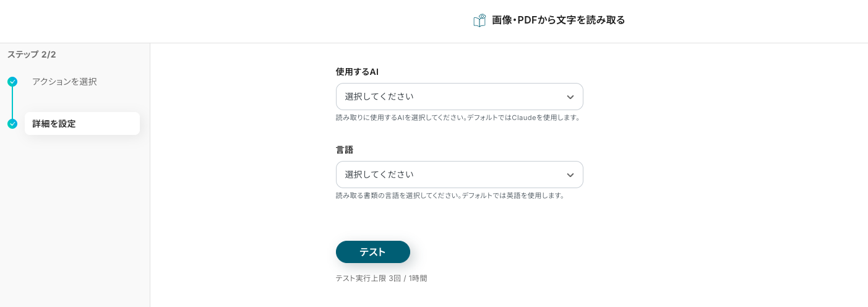The width and height of the screenshot is (868, 307).
Task: Click the page title 画像・PDFから文字を読み取る
Action: [x=558, y=20]
